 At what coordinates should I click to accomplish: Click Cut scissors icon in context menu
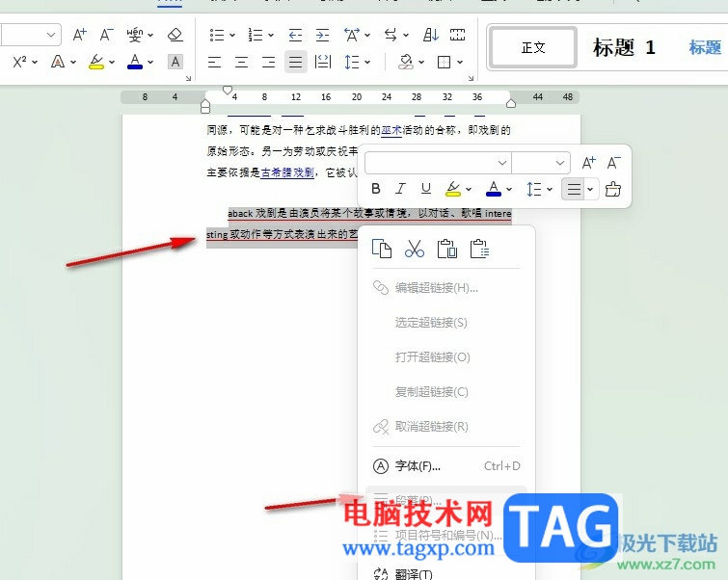(x=415, y=249)
